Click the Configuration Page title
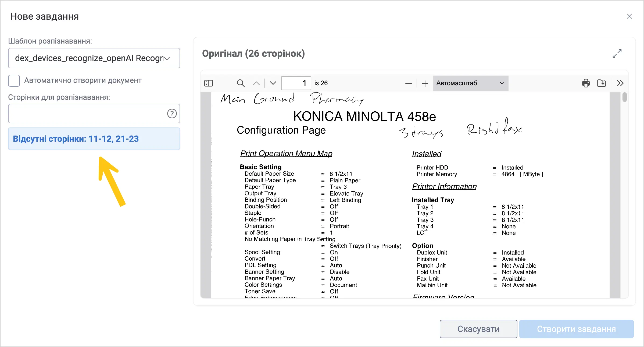The height and width of the screenshot is (347, 644). tap(281, 130)
